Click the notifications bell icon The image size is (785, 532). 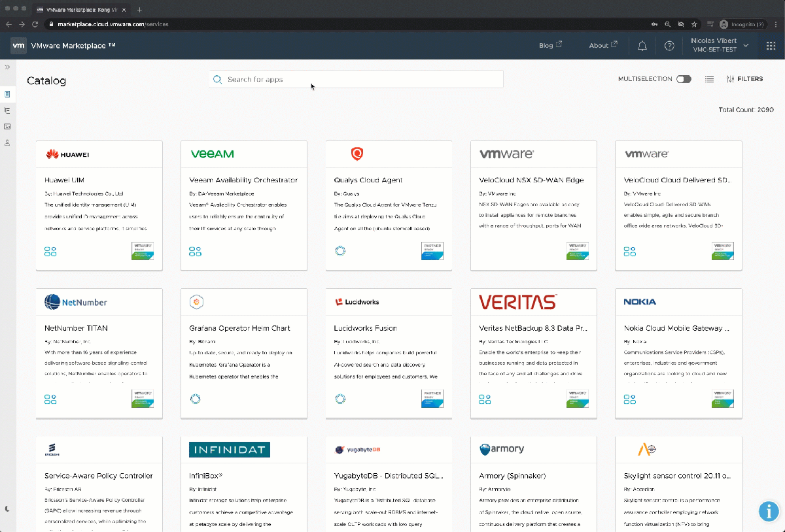[x=642, y=46]
